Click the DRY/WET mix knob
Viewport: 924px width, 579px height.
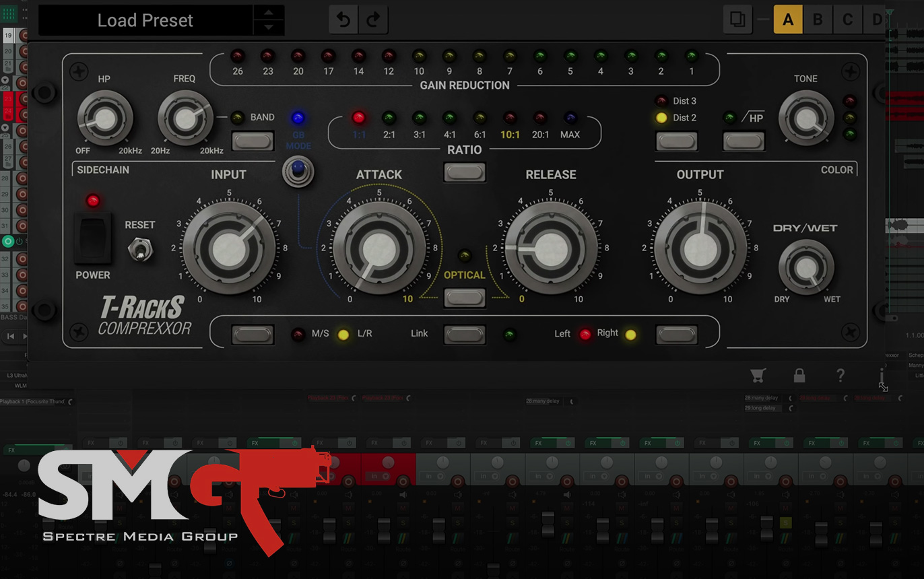[805, 267]
